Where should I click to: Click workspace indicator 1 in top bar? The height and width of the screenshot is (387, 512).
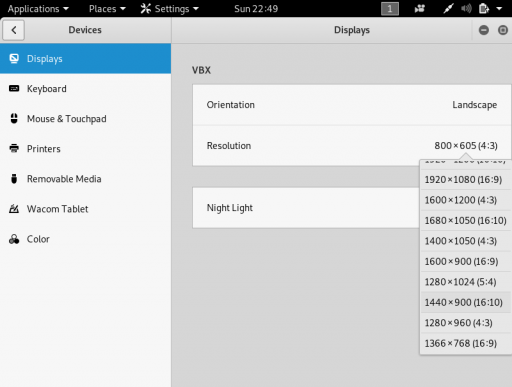coord(390,9)
